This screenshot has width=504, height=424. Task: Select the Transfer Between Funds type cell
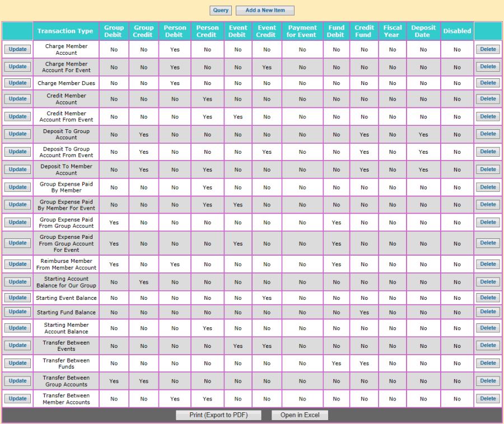[x=66, y=364]
